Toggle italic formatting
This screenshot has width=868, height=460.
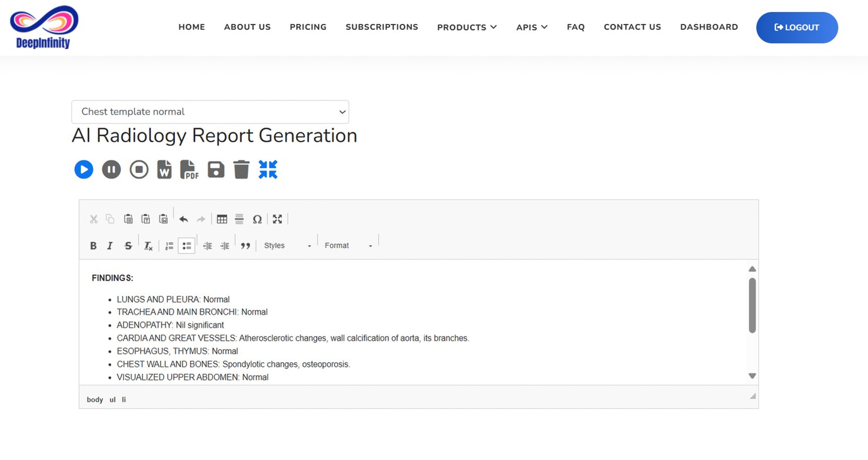tap(110, 246)
